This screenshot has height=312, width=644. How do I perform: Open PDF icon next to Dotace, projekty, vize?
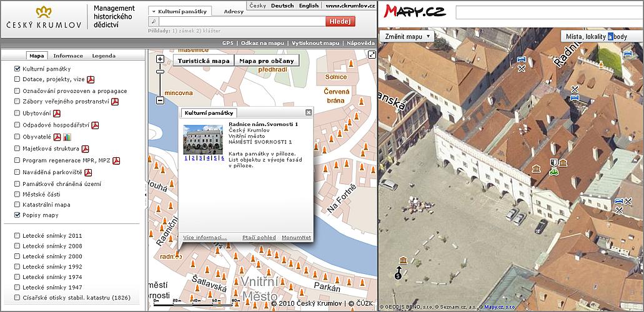pyautogui.click(x=91, y=80)
